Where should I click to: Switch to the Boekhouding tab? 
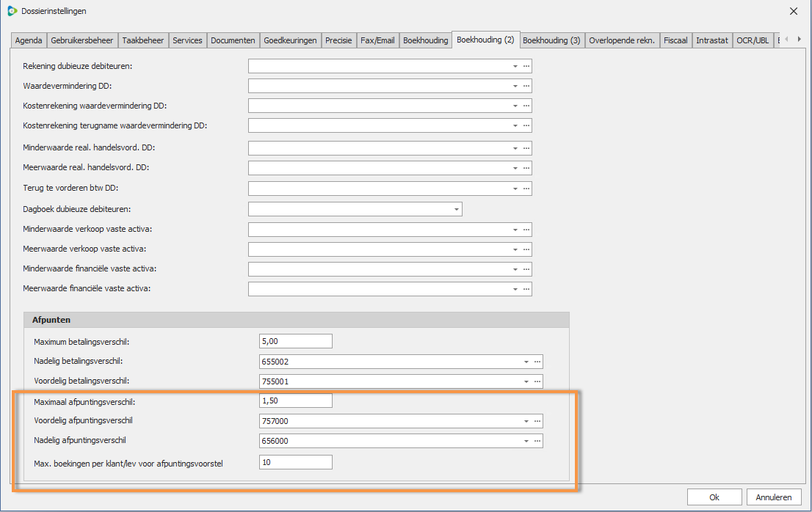tap(426, 40)
